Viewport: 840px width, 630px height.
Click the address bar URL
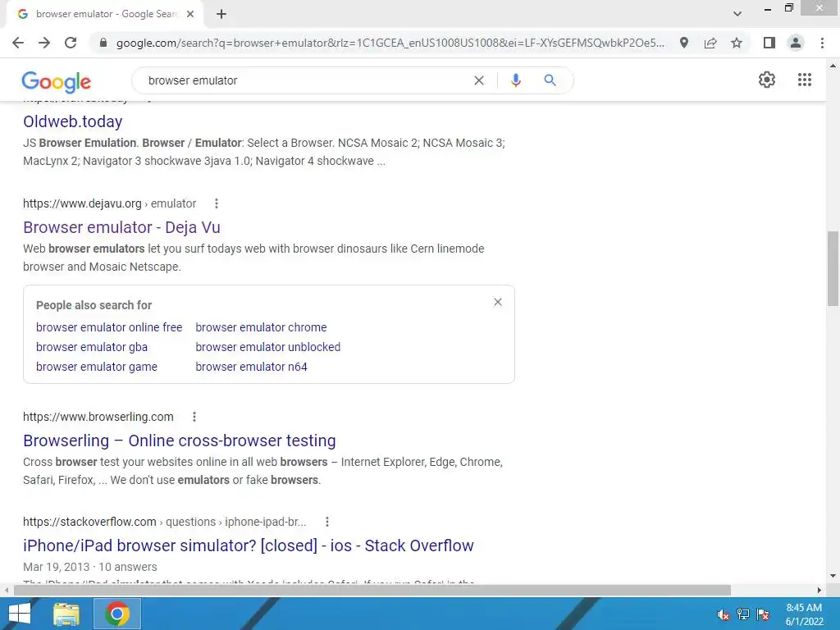pyautogui.click(x=390, y=43)
